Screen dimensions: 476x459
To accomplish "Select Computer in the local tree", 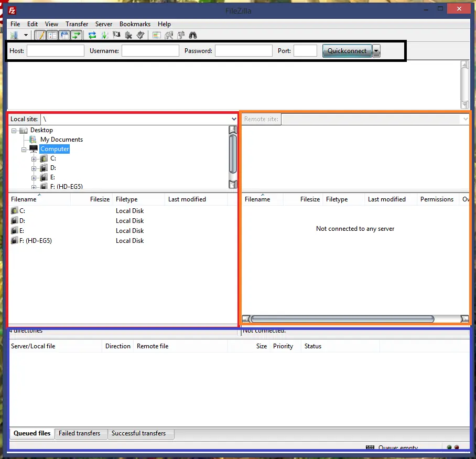I will click(55, 149).
